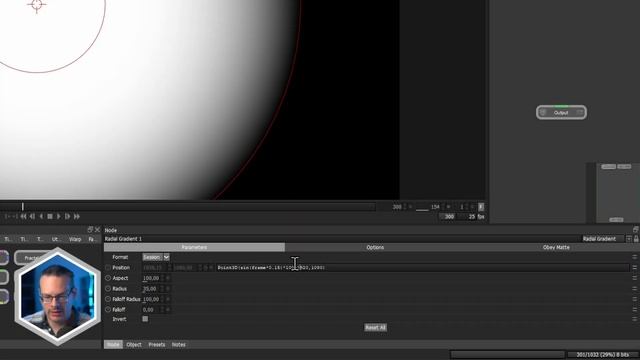Close the node palette panel

(97, 230)
